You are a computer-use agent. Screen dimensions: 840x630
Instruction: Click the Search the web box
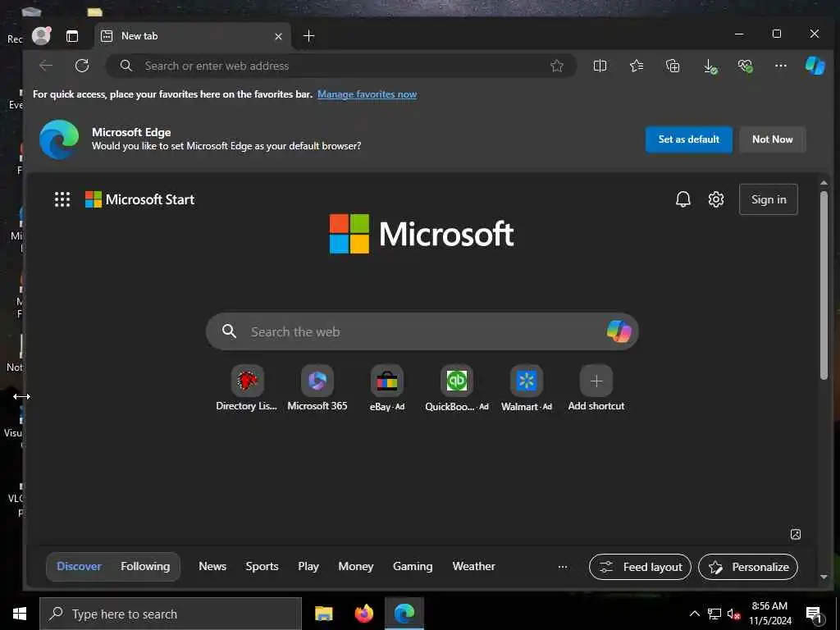pyautogui.click(x=422, y=331)
